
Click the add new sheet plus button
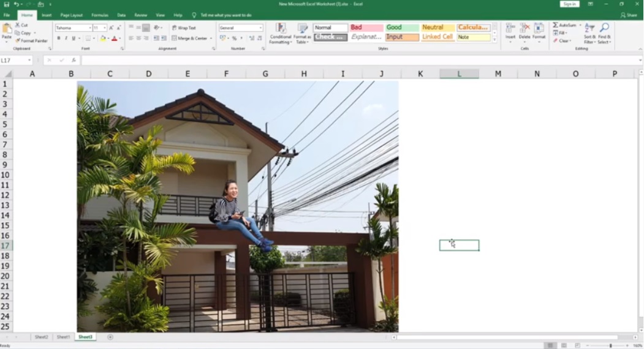point(110,337)
